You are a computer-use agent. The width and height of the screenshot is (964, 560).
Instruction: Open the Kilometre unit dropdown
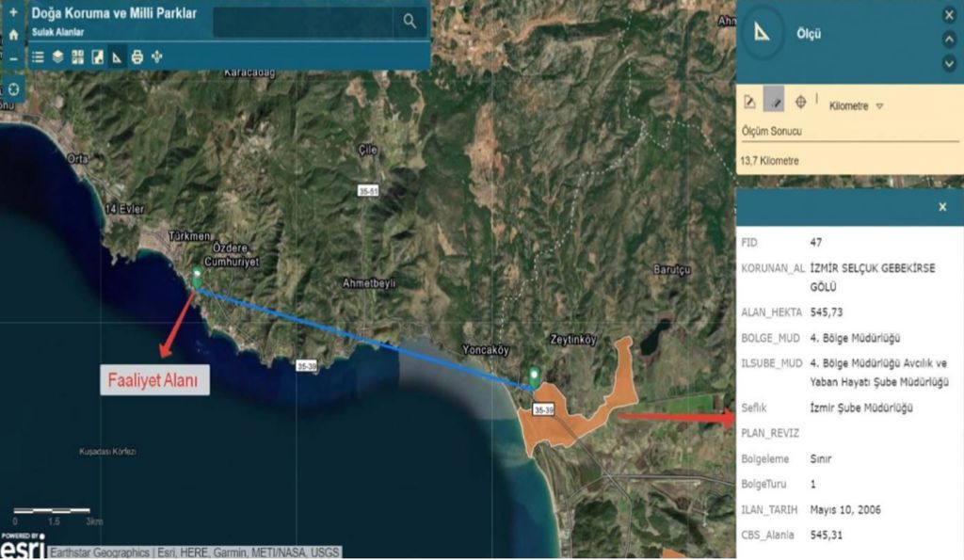pyautogui.click(x=857, y=106)
